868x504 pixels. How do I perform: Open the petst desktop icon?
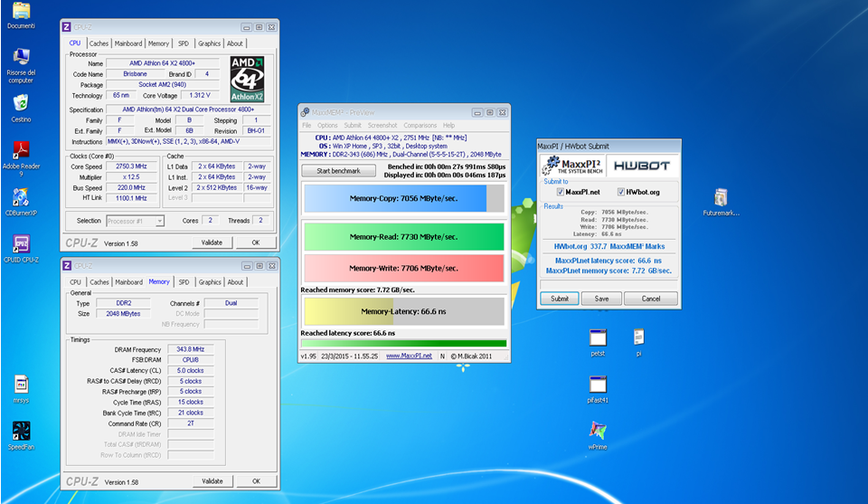pos(598,342)
